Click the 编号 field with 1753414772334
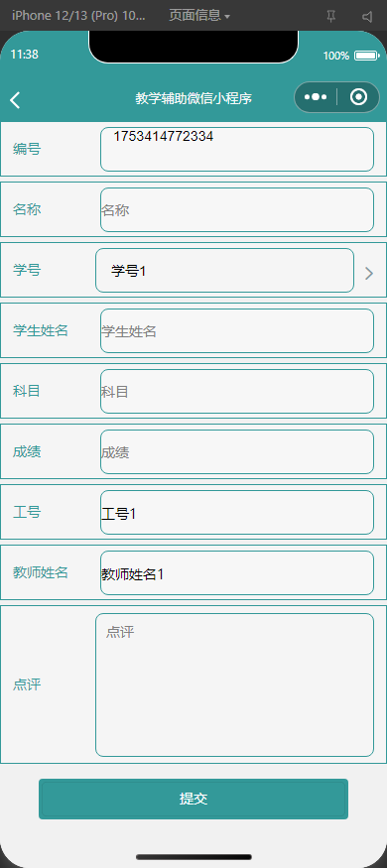Viewport: 387px width, 868px height. (237, 149)
